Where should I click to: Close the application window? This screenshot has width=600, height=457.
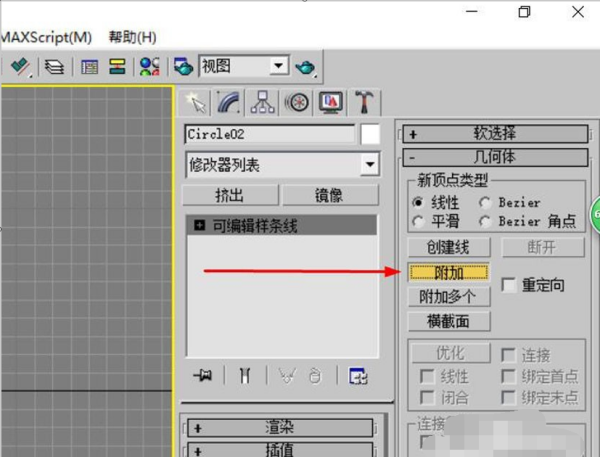[578, 11]
